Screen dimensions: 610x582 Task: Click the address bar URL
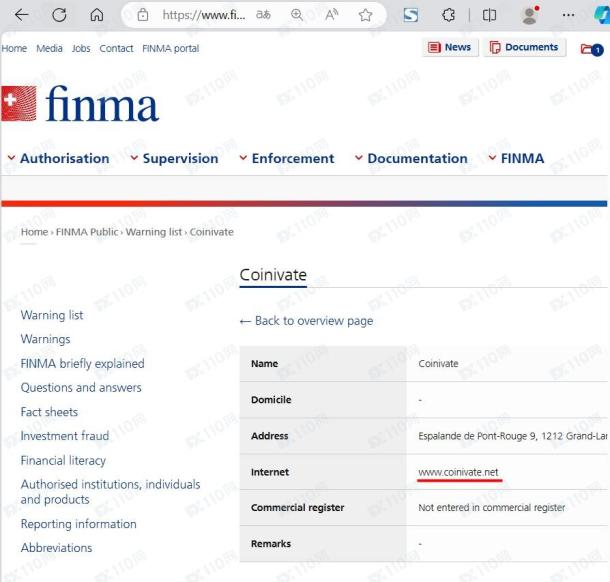204,15
